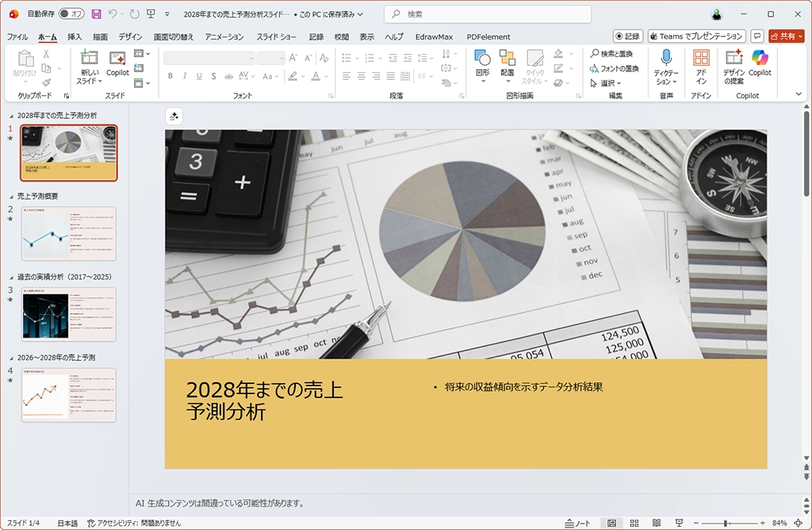Toggle the AutoSave switch
The image size is (812, 530).
point(72,14)
